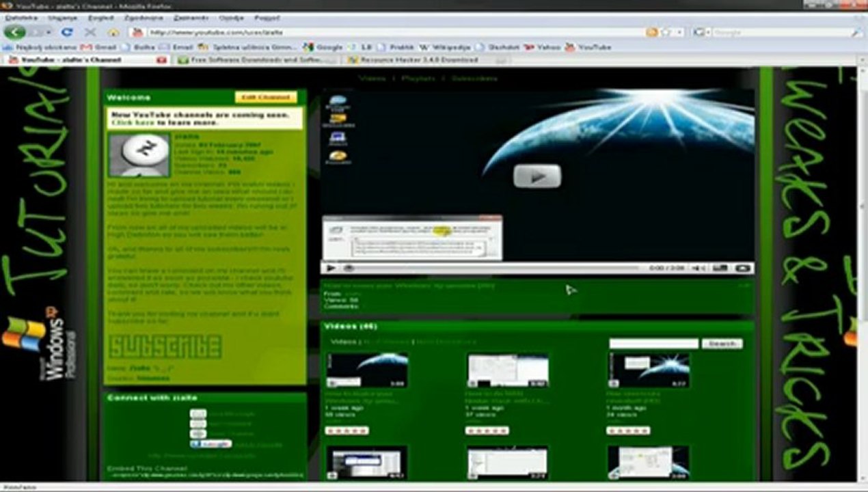Open the Wikipedija bookmark

445,47
